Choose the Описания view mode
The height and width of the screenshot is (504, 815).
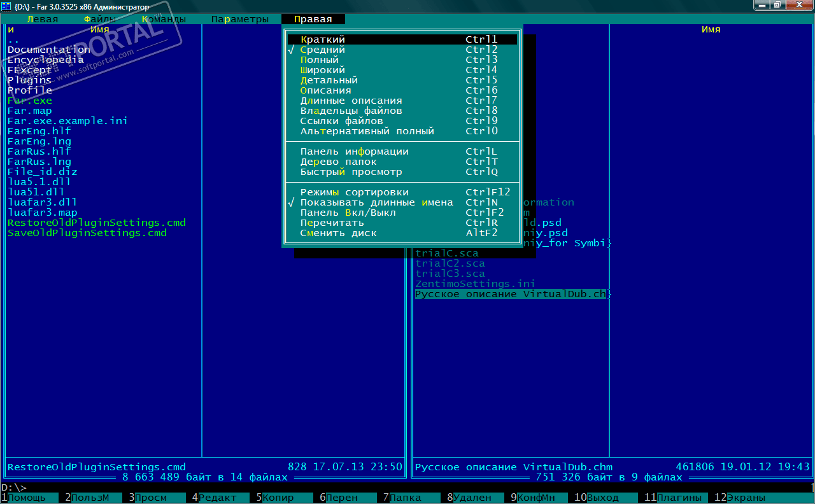coord(402,90)
